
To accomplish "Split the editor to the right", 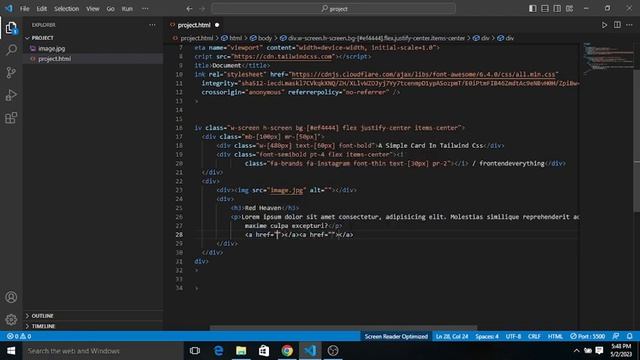I will tap(617, 25).
